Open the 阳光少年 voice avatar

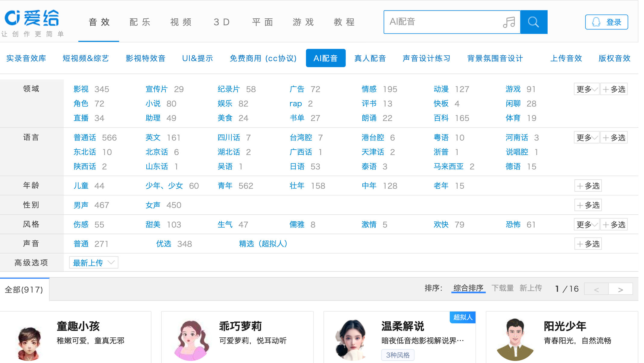pos(516,340)
